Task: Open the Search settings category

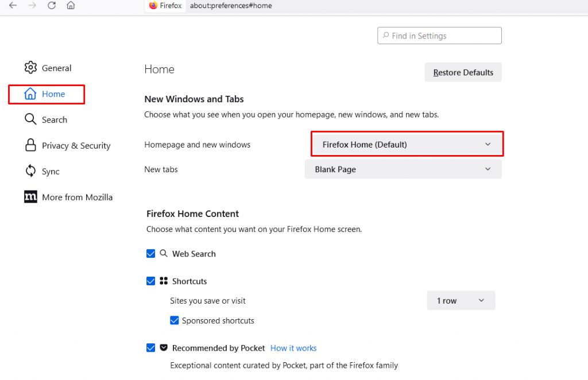Action: click(46, 119)
